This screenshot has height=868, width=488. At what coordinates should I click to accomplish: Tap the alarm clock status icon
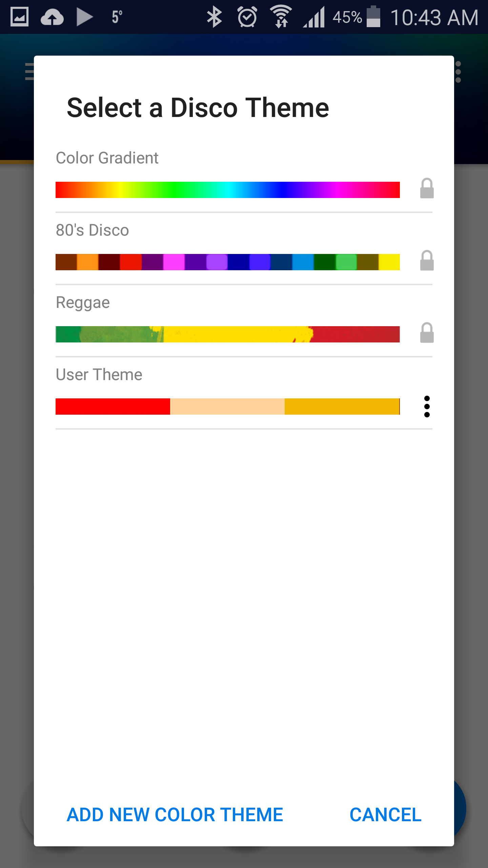pos(247,17)
